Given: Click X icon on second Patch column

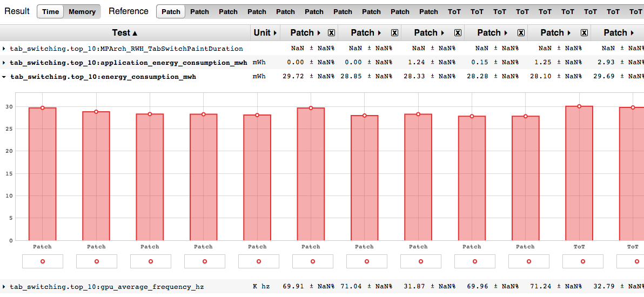Looking at the screenshot, I should point(395,33).
